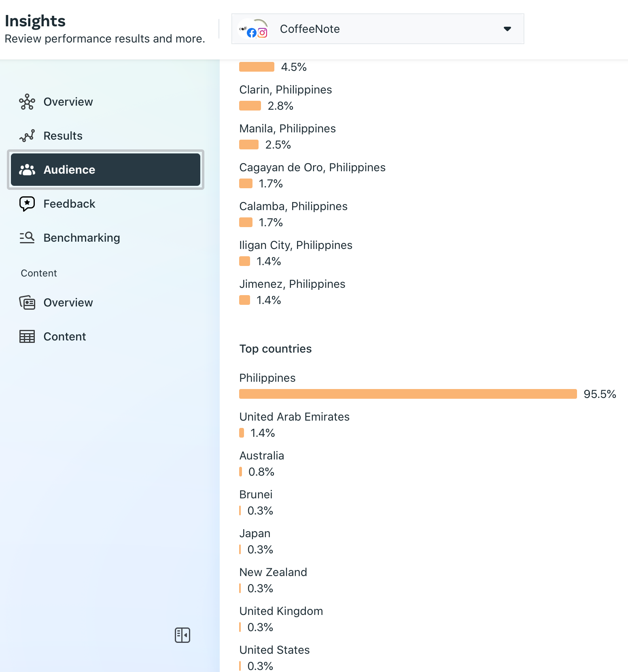628x672 pixels.
Task: Click the United Arab Emirates label
Action: [294, 417]
